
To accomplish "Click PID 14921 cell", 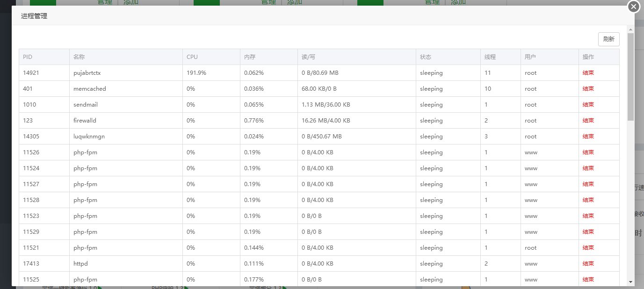I will tap(44, 73).
